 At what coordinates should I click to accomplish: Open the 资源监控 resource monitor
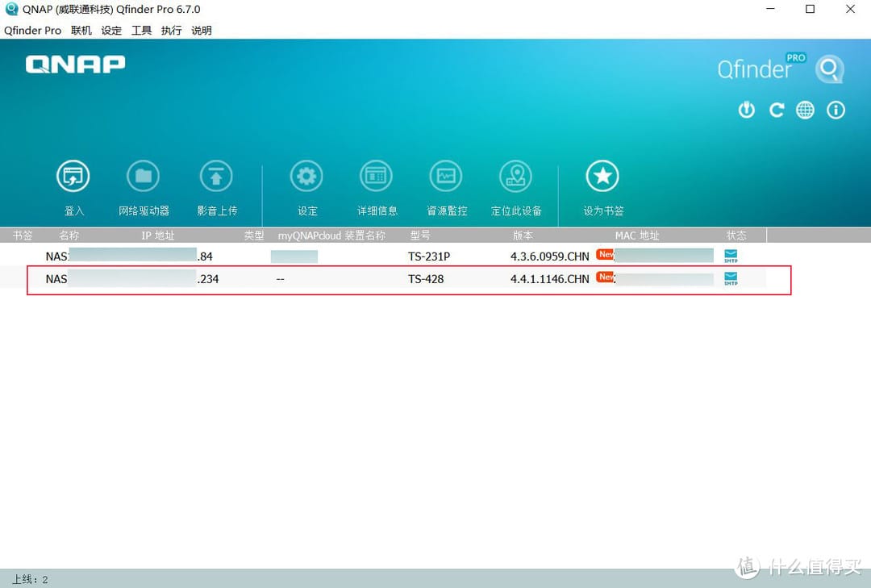[x=446, y=176]
